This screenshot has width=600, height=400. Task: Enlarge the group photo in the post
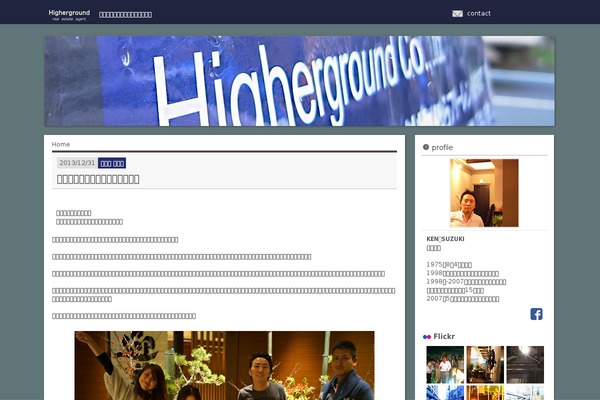coord(224,366)
